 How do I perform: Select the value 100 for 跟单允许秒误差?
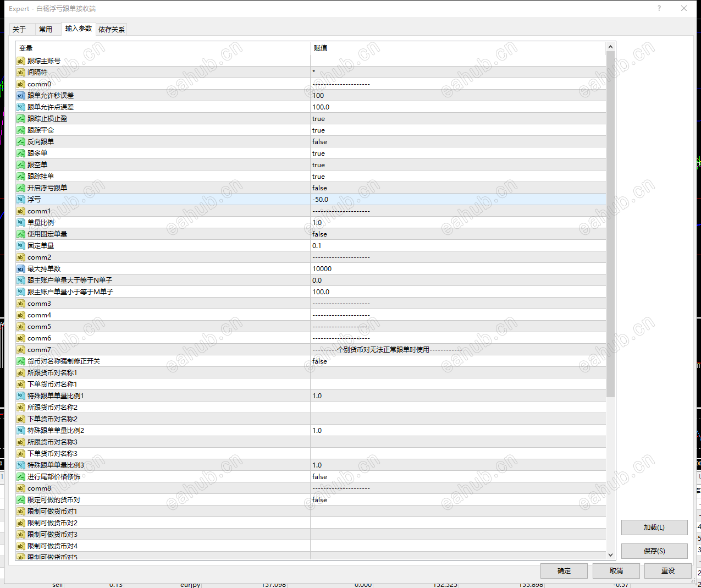pos(318,96)
